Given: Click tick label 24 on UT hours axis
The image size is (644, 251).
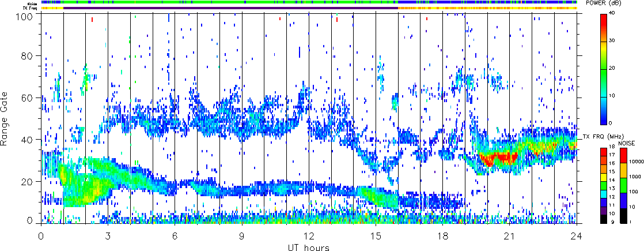Looking at the screenshot, I should coord(577,237).
